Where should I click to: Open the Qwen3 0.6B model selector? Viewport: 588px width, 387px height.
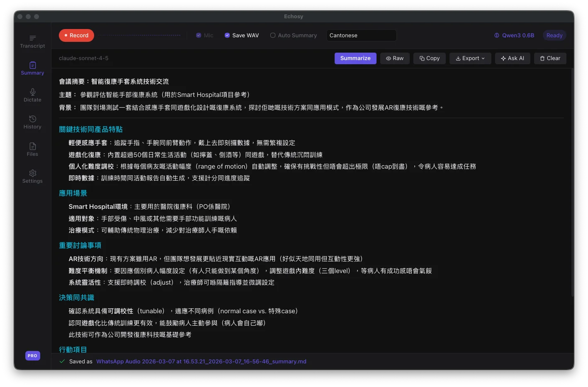tap(514, 35)
